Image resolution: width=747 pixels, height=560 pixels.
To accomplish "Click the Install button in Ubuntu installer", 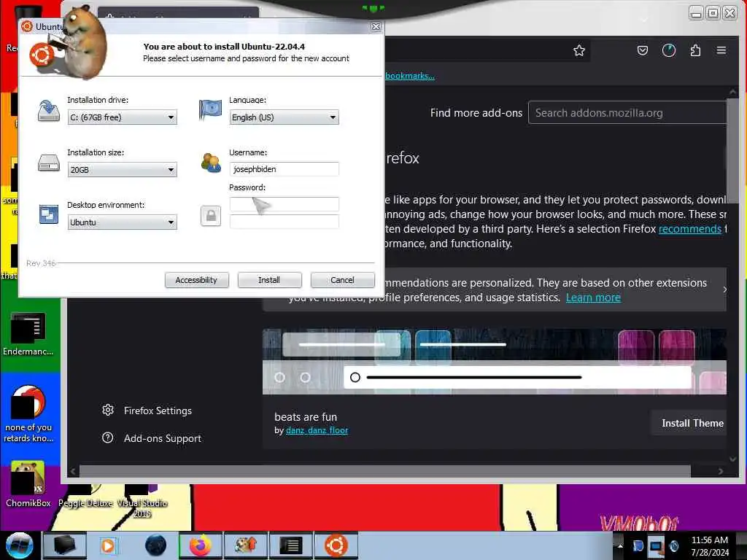I will 269,280.
